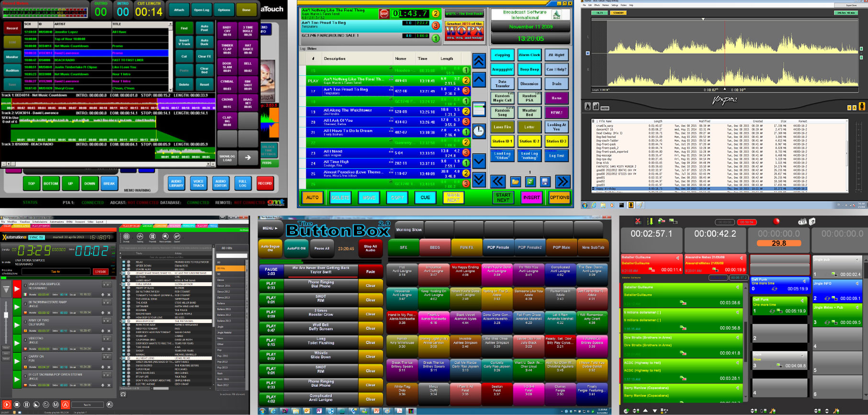Click Open Log in aTouch
This screenshot has height=415, width=868.
point(202,10)
